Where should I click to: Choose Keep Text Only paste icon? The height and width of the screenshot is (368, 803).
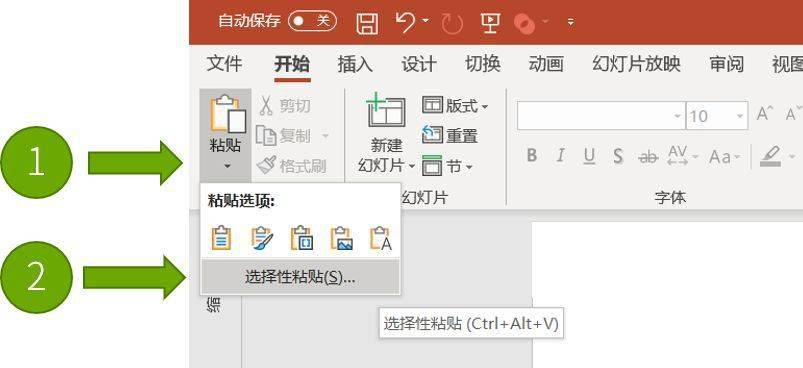[381, 239]
